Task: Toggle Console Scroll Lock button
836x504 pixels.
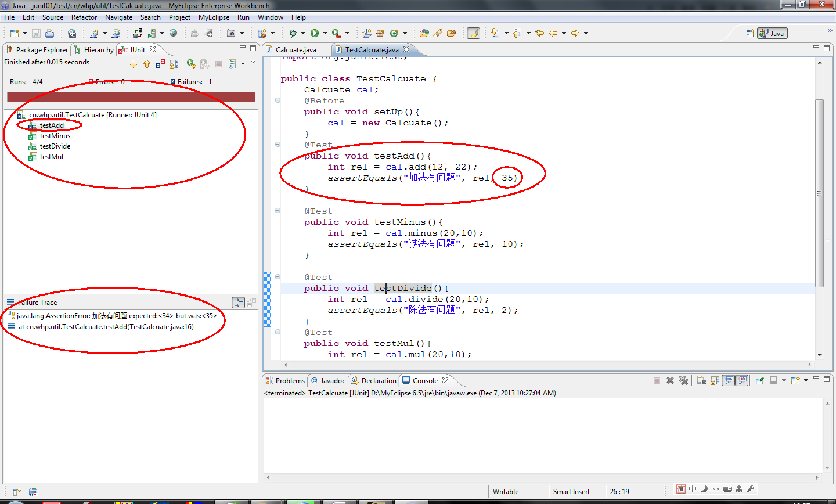Action: pos(715,380)
